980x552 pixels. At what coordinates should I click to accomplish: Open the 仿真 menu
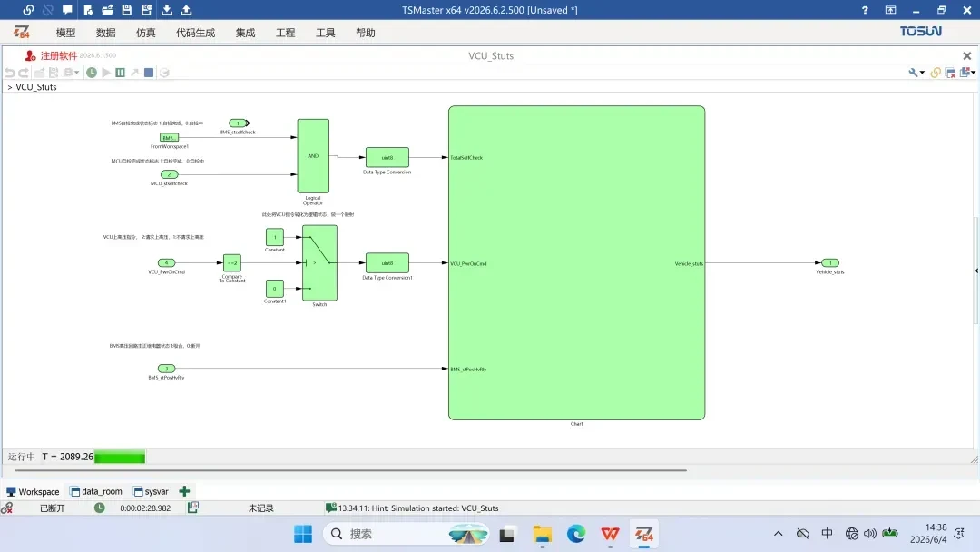coord(145,33)
